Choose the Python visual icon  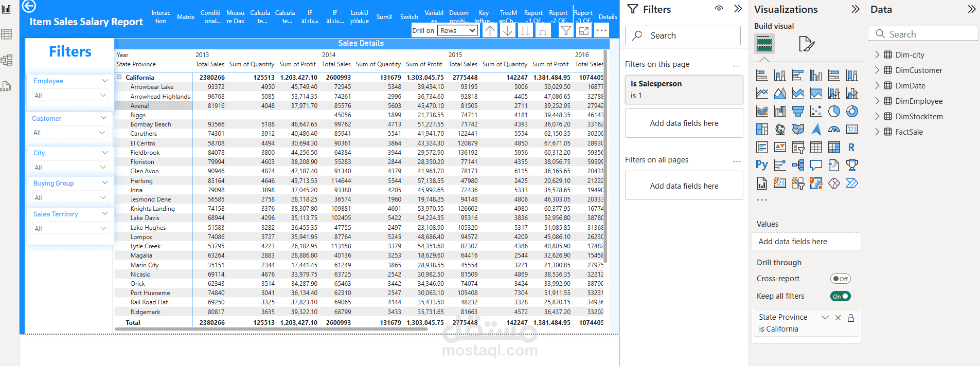(x=762, y=165)
